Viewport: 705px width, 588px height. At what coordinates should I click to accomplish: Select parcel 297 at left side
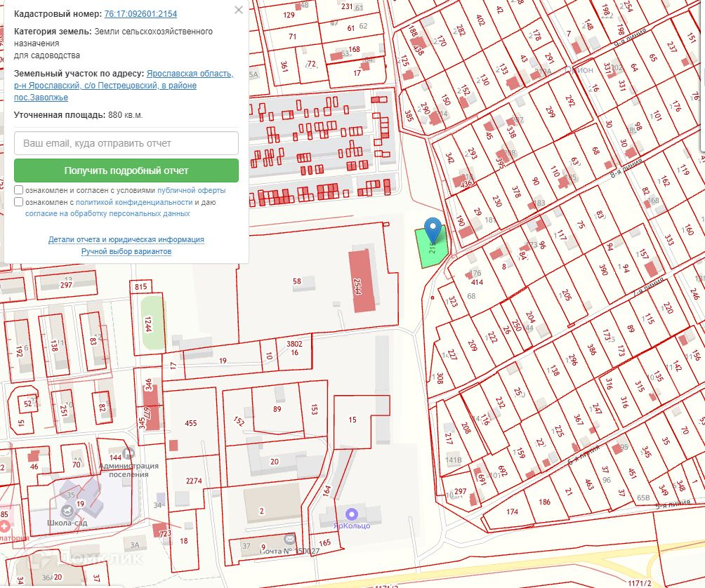(x=66, y=285)
